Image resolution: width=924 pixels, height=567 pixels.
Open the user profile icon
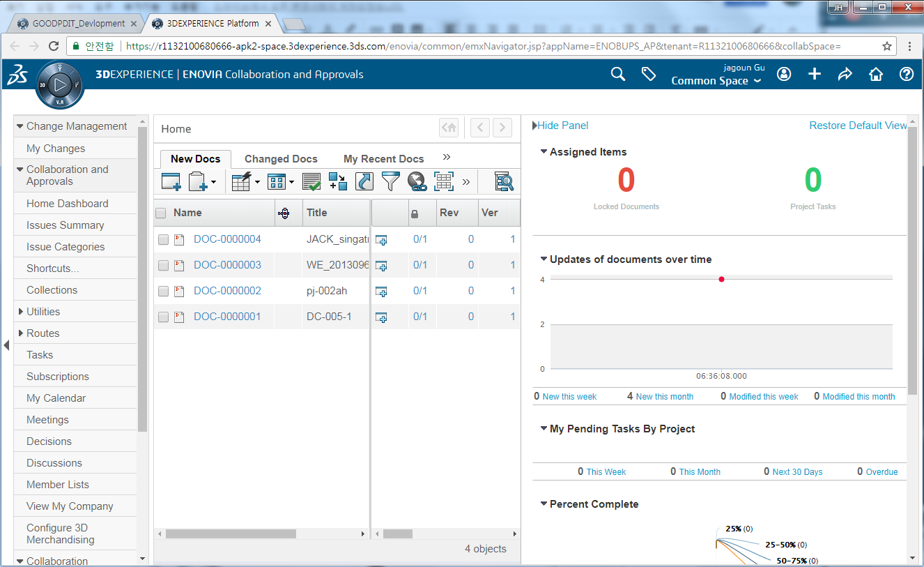(784, 74)
